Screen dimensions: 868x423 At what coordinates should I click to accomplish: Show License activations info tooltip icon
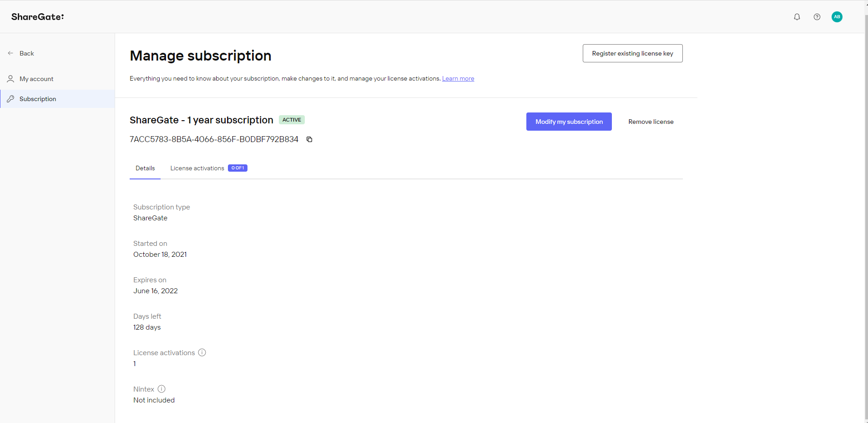[x=202, y=352]
